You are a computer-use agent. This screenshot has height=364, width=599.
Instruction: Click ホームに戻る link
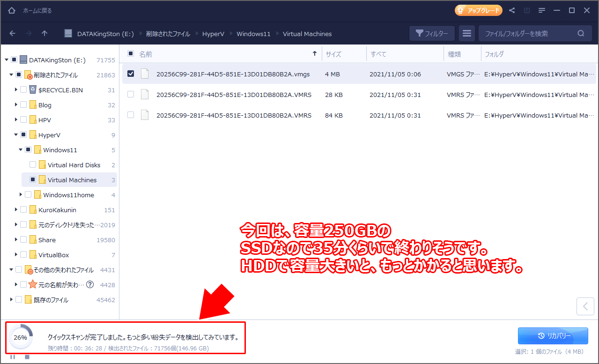[37, 10]
